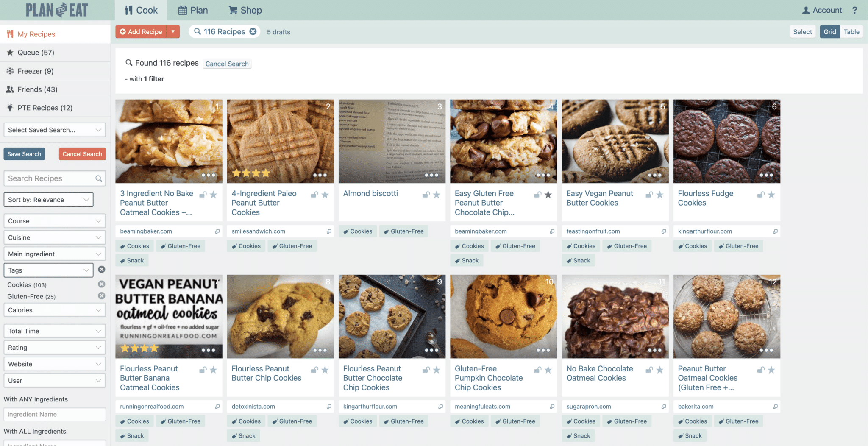Click the lock icon on Almond biscotti
Viewport: 868px width, 446px height.
[426, 195]
